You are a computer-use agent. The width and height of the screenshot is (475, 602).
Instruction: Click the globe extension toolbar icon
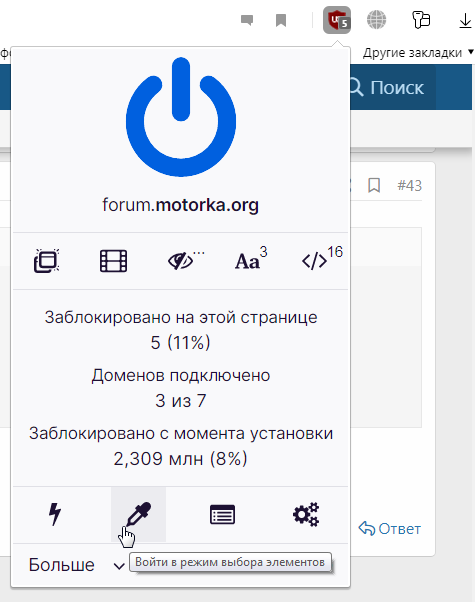(x=376, y=20)
